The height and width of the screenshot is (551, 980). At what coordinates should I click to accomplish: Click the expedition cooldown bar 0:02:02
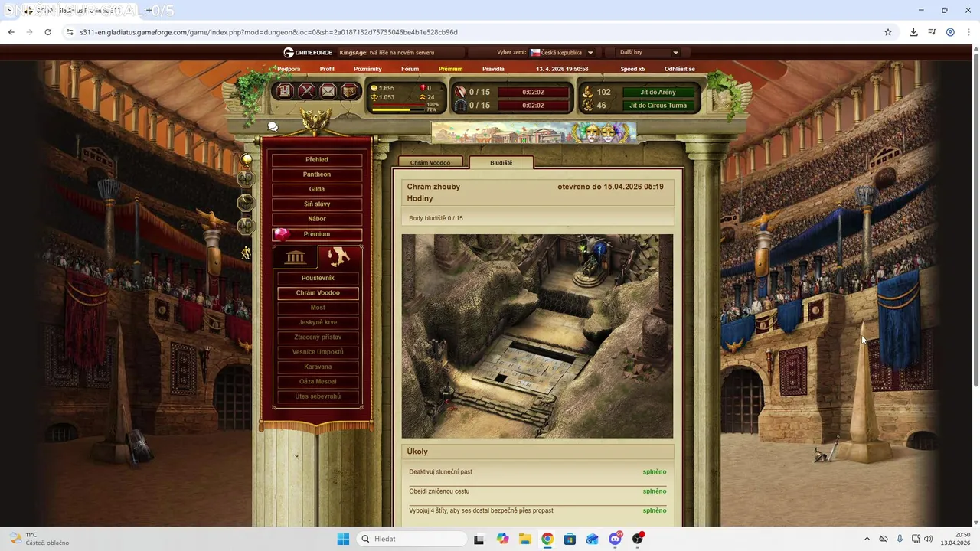[x=533, y=92]
